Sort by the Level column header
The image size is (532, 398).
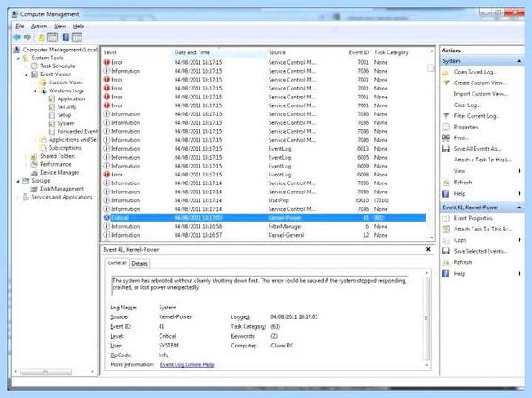(110, 52)
